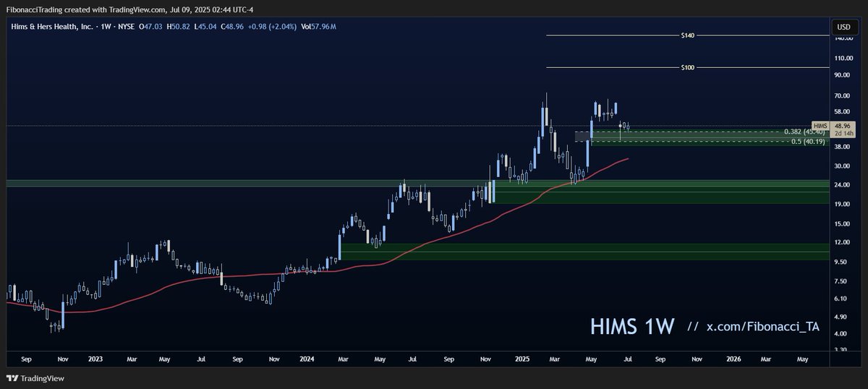The image size is (868, 389).
Task: Open the USD currency selector
Action: [x=843, y=27]
